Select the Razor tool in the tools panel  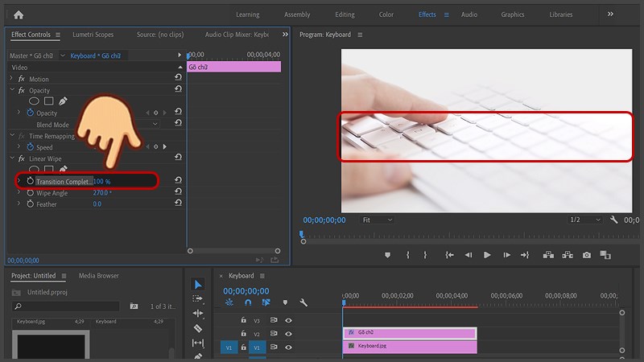point(199,328)
